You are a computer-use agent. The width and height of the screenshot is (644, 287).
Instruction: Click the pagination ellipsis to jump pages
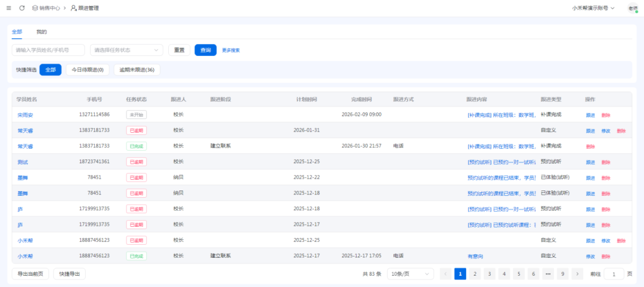548,274
